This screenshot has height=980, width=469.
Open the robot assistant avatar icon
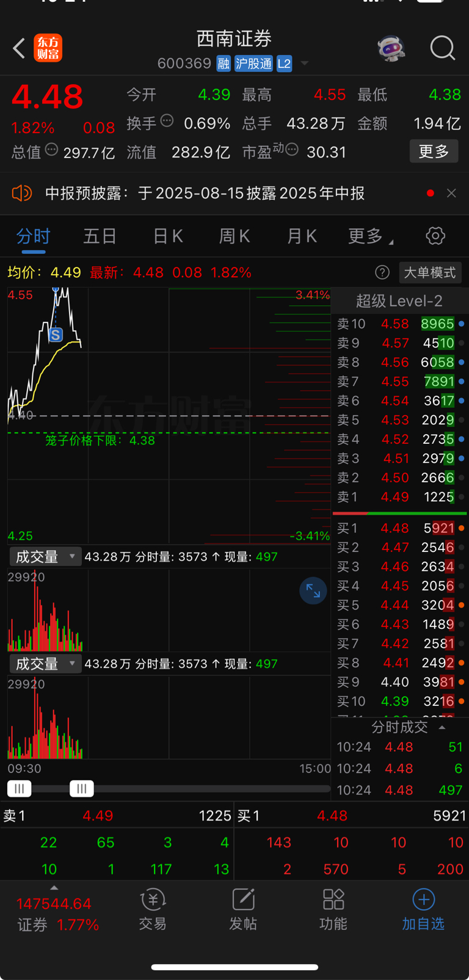391,48
